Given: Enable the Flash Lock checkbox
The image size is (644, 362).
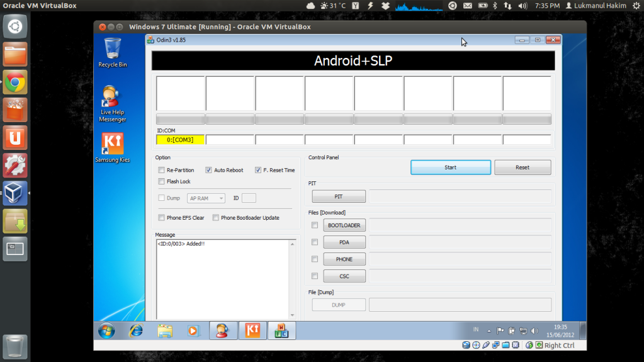Looking at the screenshot, I should [x=161, y=181].
